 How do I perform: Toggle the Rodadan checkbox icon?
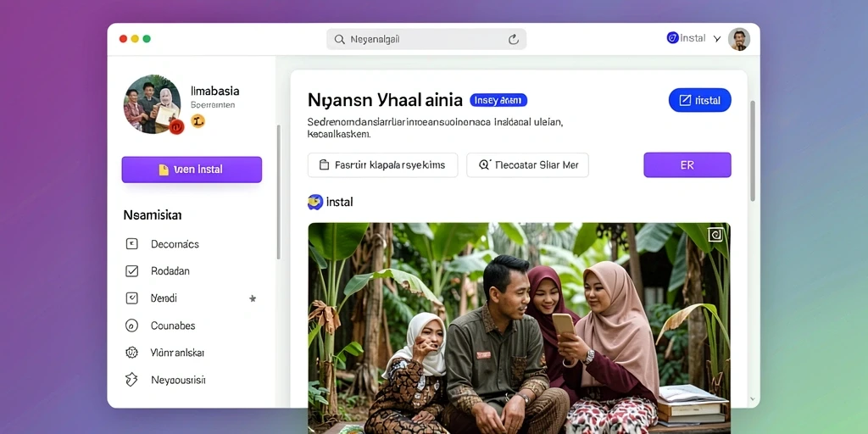click(x=131, y=271)
